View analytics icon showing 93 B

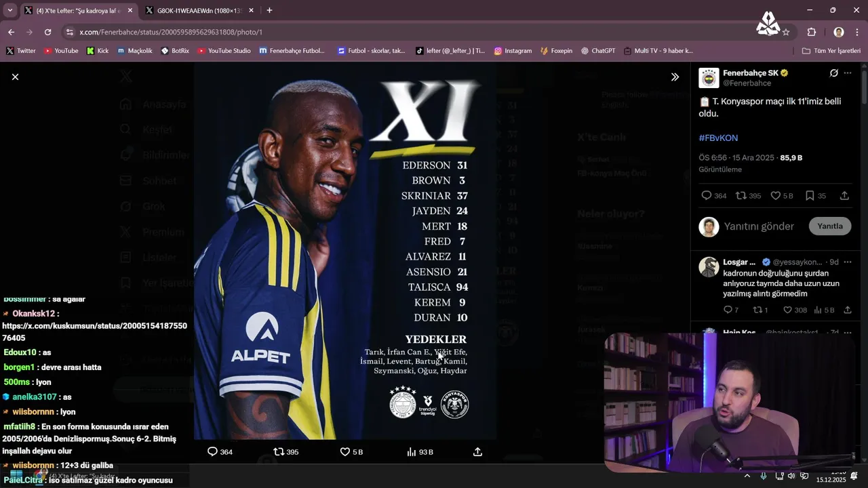tap(411, 452)
